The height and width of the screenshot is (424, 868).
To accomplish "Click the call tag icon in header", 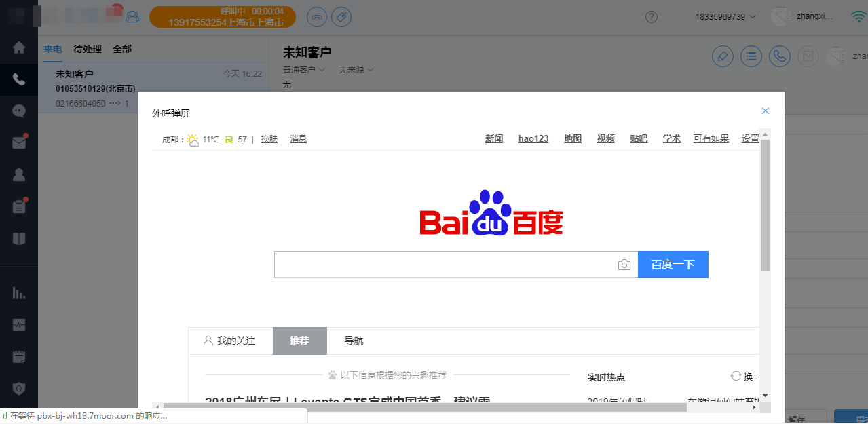I will point(341,17).
